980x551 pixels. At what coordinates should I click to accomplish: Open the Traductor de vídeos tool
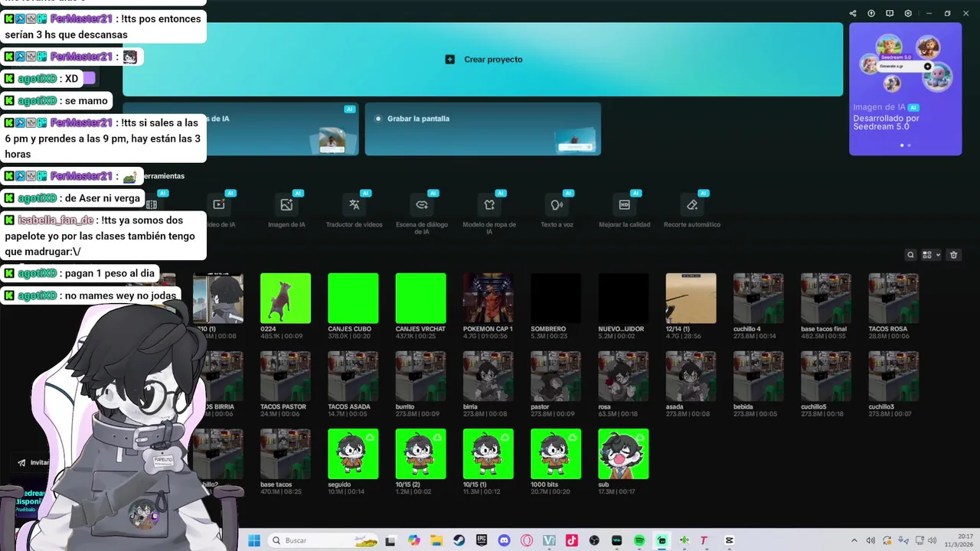(354, 210)
